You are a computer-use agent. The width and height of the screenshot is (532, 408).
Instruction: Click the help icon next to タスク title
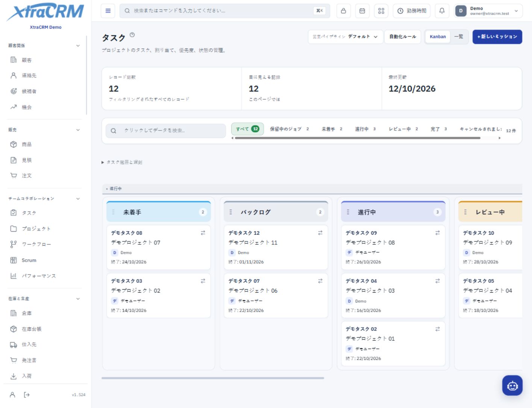point(132,35)
